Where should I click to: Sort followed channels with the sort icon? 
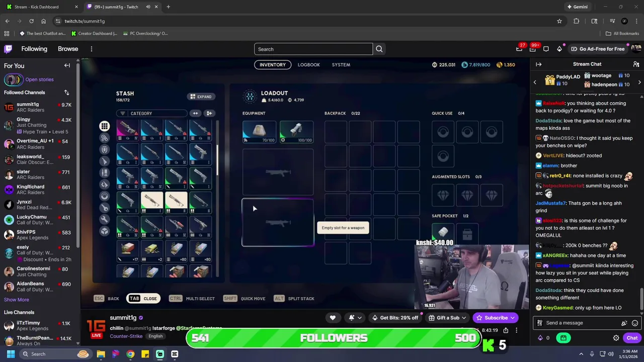66,93
